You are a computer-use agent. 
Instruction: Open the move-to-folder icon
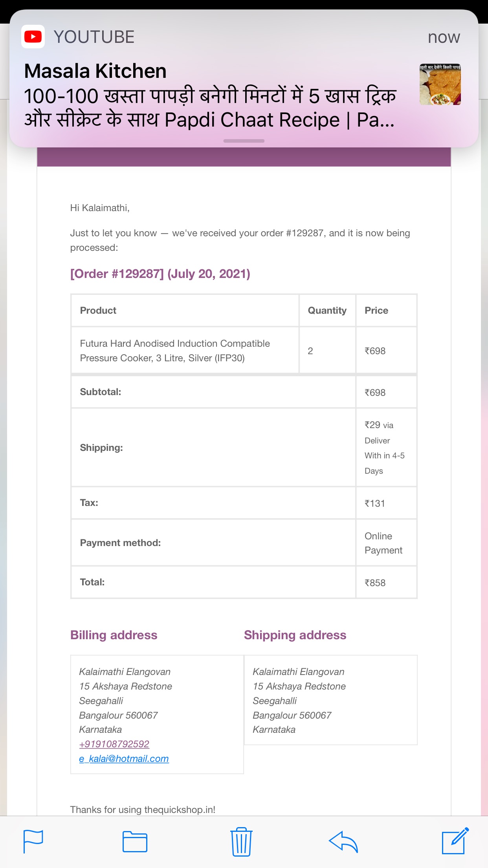[x=135, y=842]
